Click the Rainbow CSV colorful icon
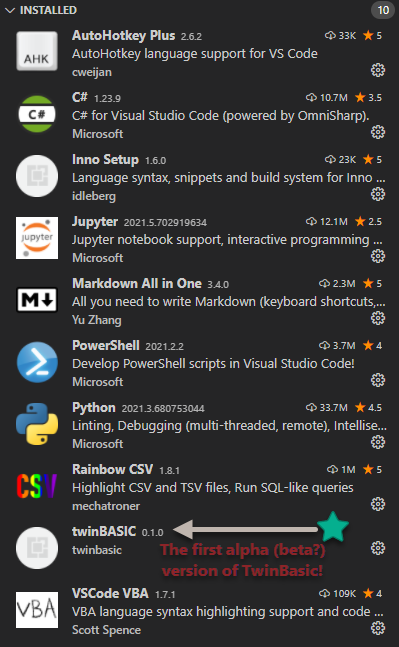Viewport: 399px width, 647px height. tap(37, 486)
